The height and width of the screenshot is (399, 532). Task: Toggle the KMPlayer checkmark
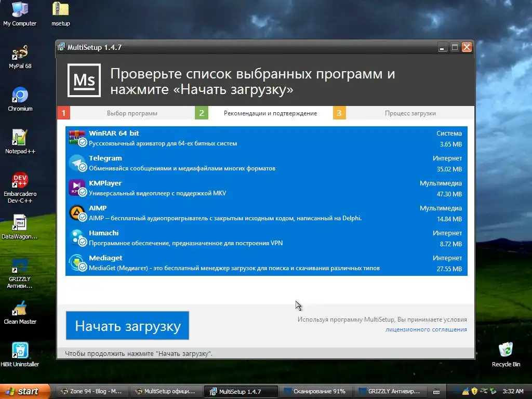coord(83,192)
